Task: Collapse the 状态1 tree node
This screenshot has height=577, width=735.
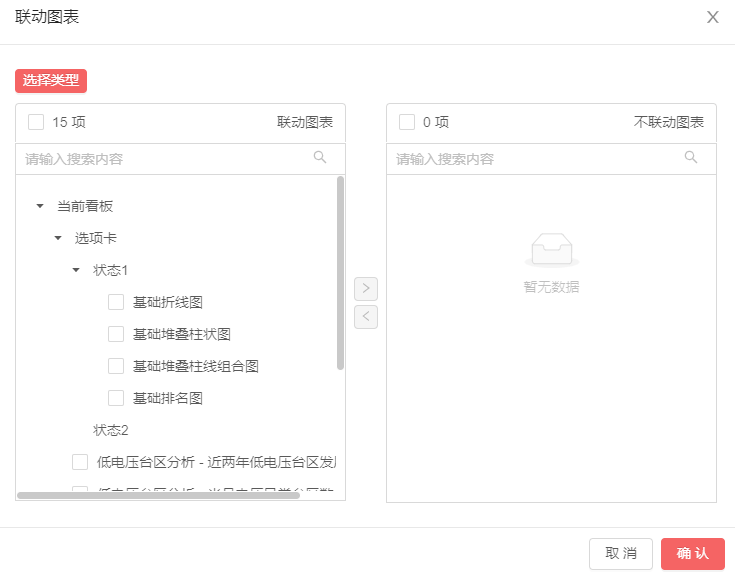Action: point(76,270)
